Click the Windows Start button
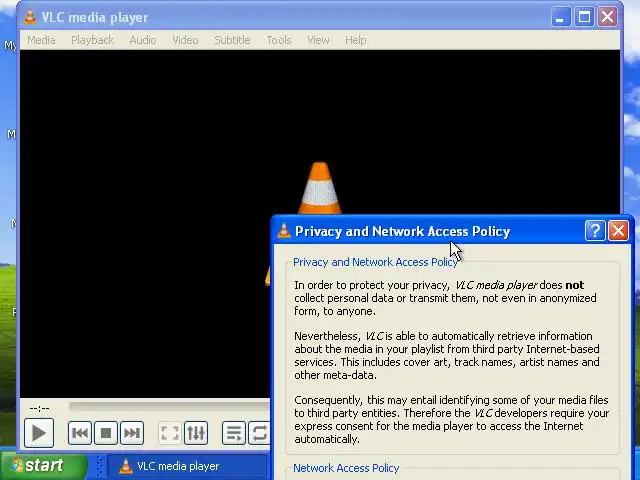Screen dimensions: 640x480 (43, 465)
